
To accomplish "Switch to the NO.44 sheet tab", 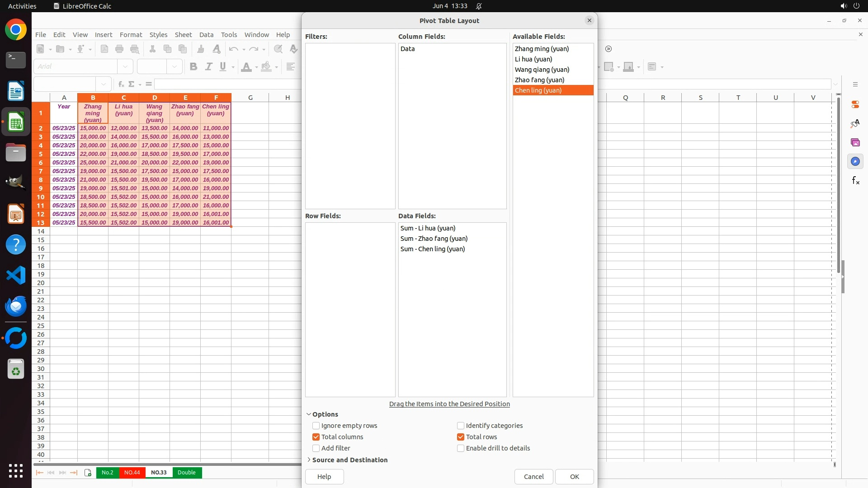I will click(132, 473).
